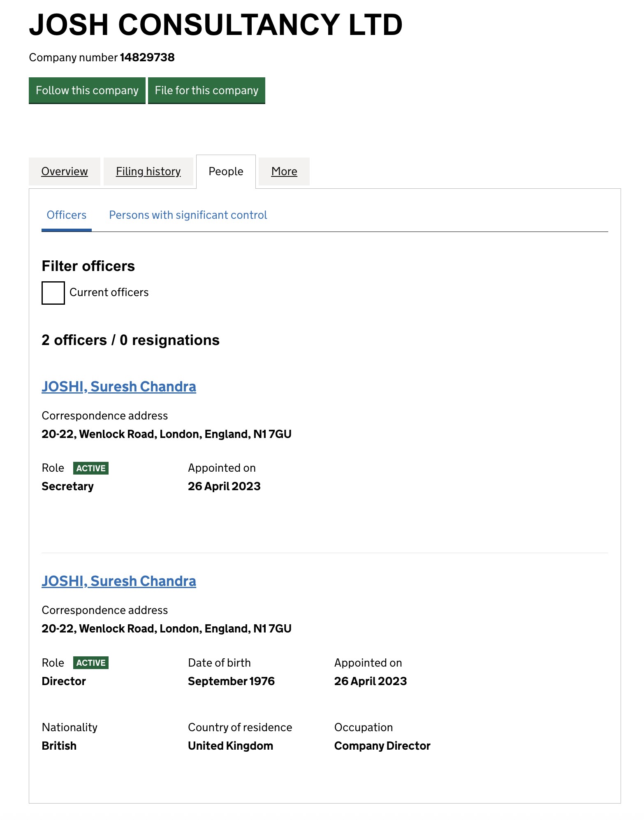Click the Company Director occupation value
This screenshot has height=820, width=644.
[x=382, y=746]
